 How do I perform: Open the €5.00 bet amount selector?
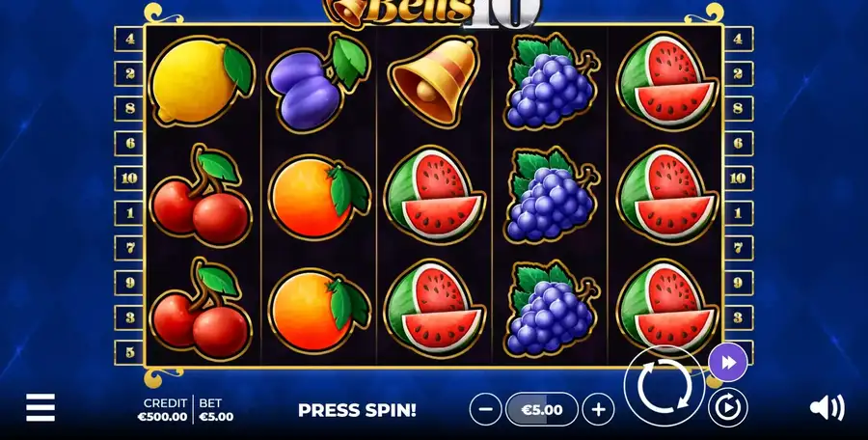(542, 409)
